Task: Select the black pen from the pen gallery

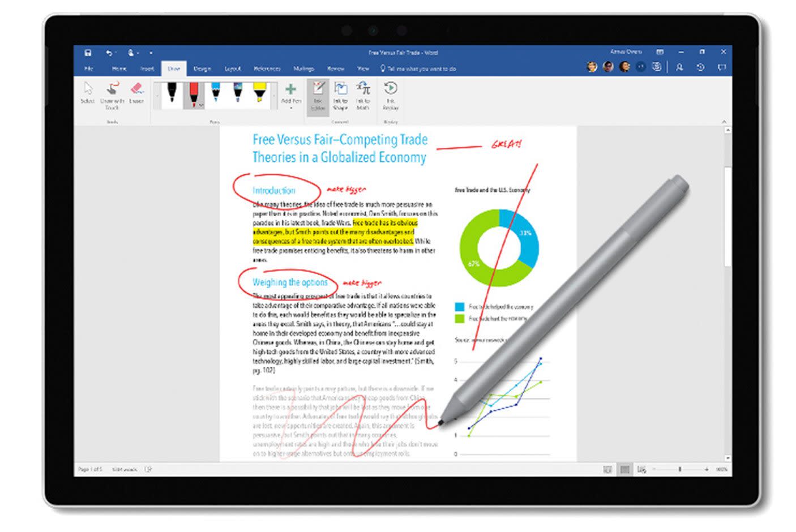Action: (171, 92)
